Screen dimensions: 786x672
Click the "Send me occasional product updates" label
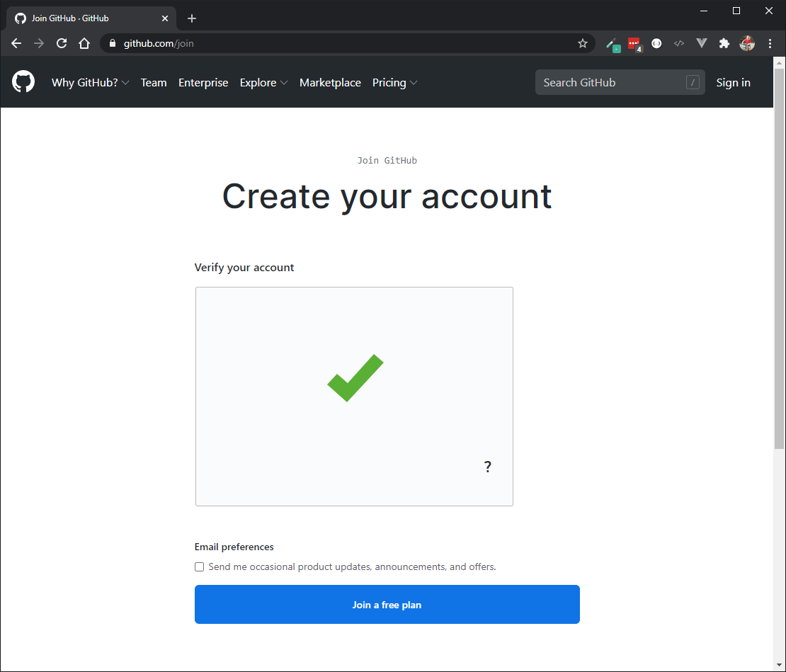(352, 566)
